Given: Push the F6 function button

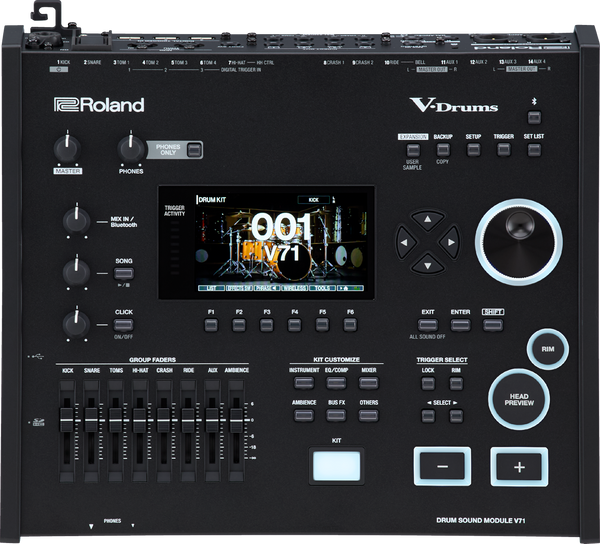Looking at the screenshot, I should (x=350, y=325).
